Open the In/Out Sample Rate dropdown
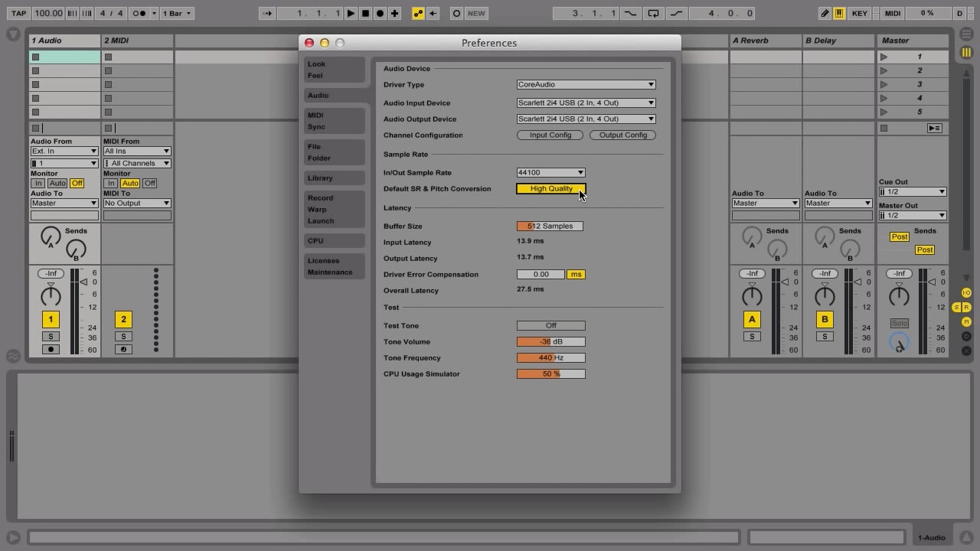The image size is (980, 551). [550, 172]
